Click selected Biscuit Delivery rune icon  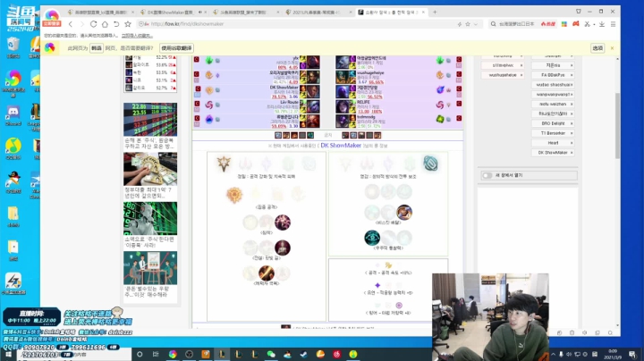(404, 212)
